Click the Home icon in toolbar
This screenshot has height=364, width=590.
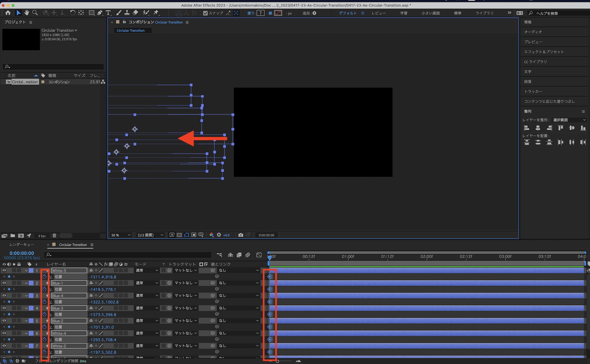8,13
